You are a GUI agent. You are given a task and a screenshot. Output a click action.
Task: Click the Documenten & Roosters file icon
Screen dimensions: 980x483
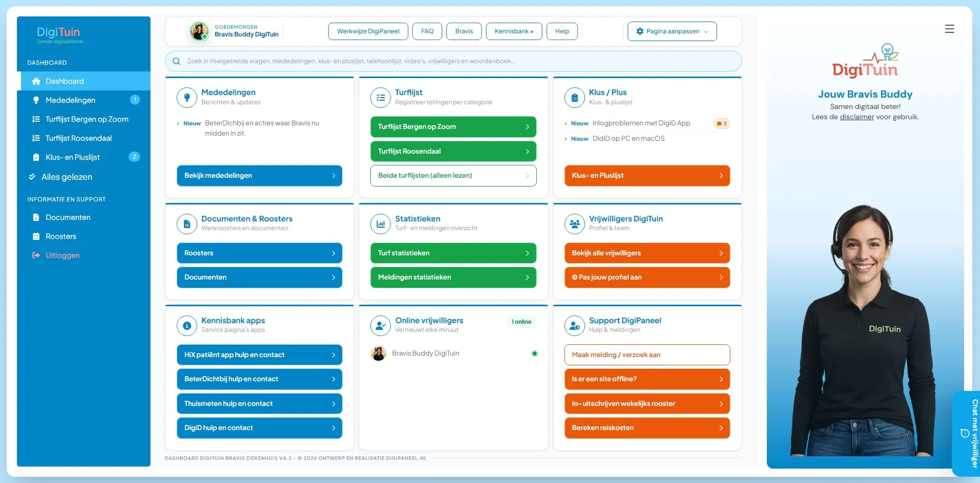coord(187,224)
